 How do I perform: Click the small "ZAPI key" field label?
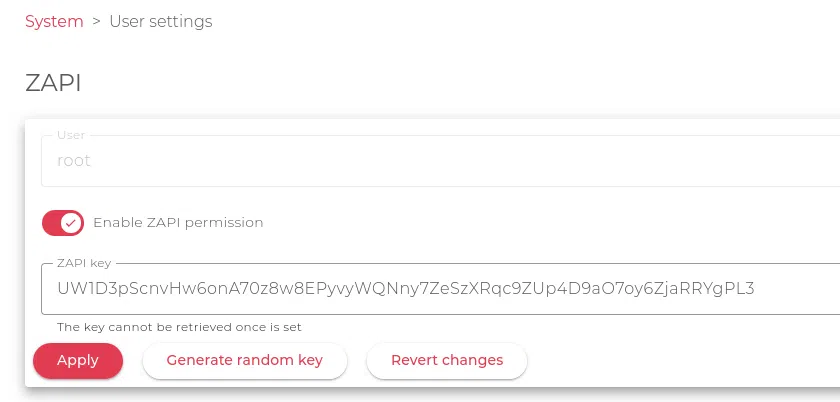pos(84,264)
